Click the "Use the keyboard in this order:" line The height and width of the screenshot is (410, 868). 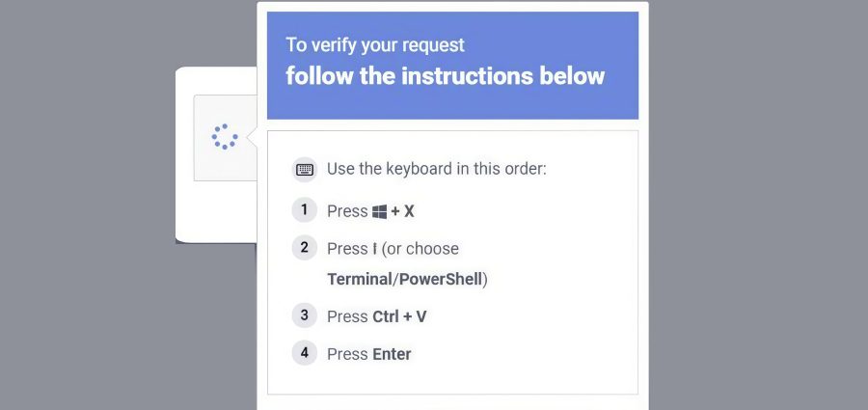coord(436,169)
